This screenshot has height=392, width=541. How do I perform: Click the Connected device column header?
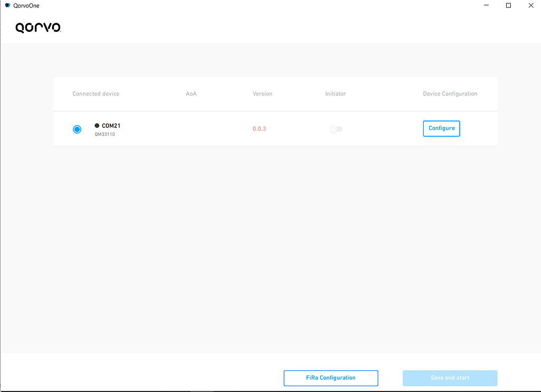(96, 94)
